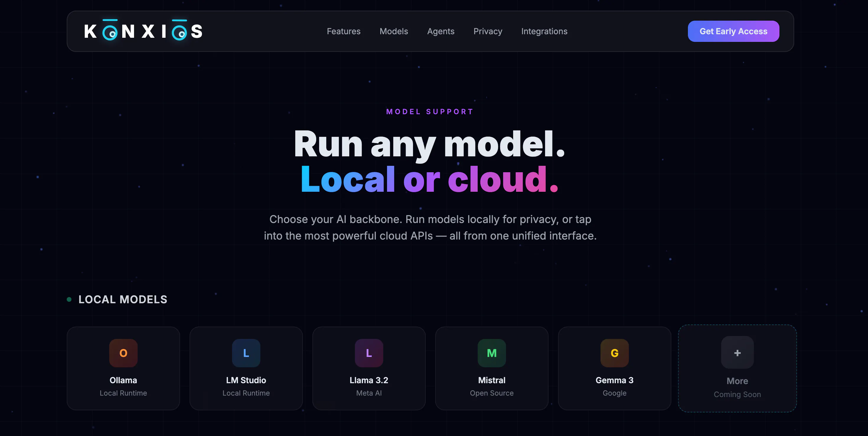Screen dimensions: 868x436
Task: Select the Llama 3.2 card title
Action: click(369, 380)
